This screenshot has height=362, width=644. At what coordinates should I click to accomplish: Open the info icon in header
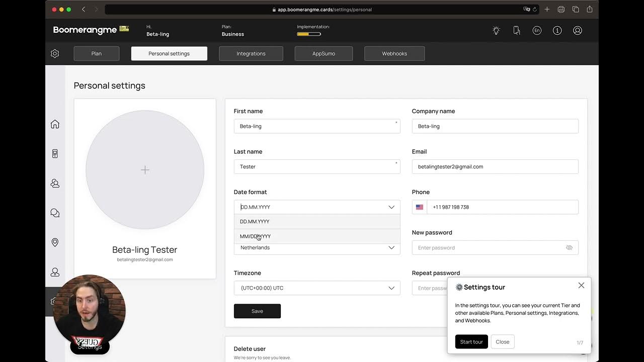pos(557,31)
